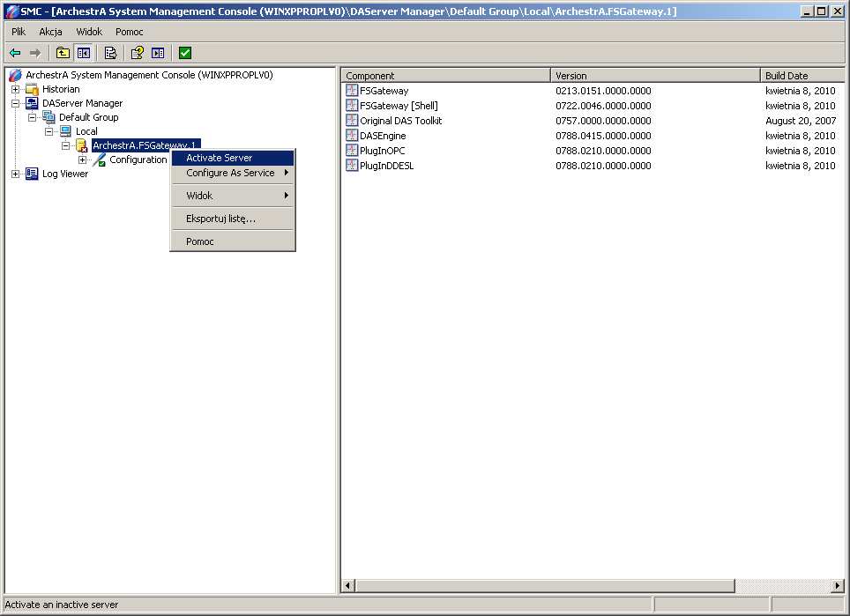
Task: Sort by the Version column header
Action: click(656, 76)
